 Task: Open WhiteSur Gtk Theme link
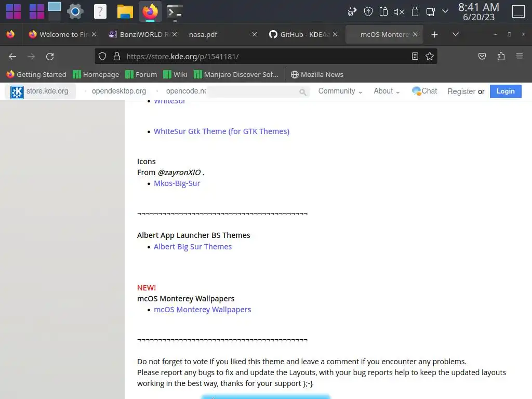pos(221,131)
